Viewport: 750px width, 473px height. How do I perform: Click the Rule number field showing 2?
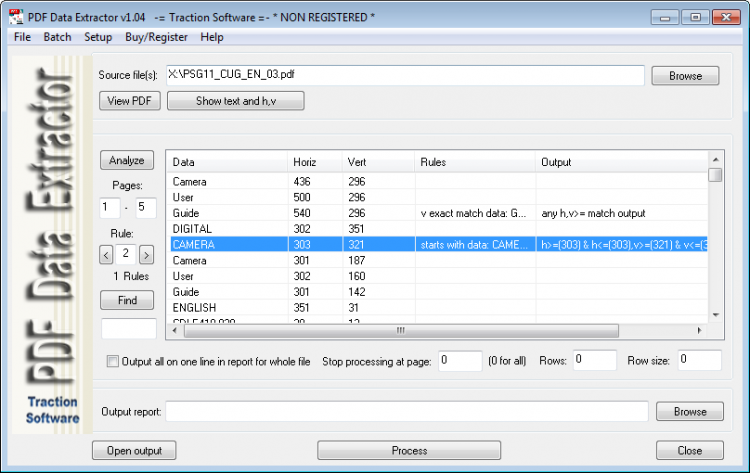pyautogui.click(x=126, y=254)
